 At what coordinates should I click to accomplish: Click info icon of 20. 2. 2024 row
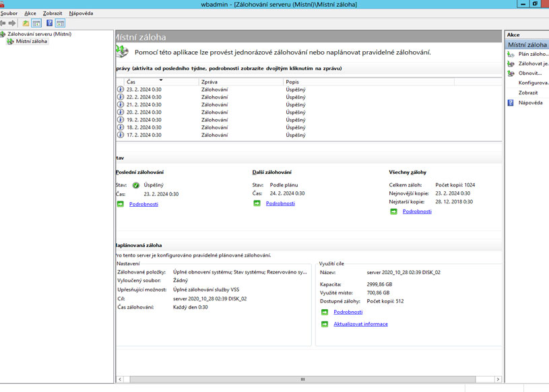pyautogui.click(x=121, y=112)
